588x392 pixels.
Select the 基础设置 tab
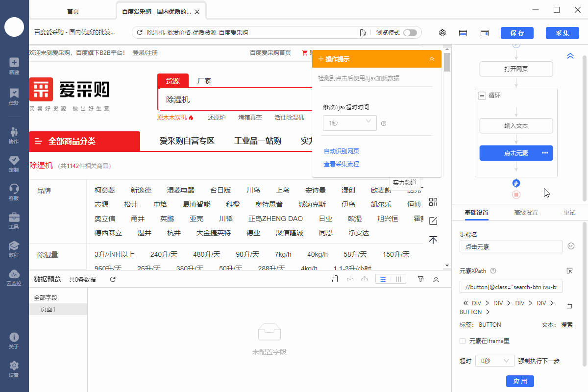pos(476,213)
